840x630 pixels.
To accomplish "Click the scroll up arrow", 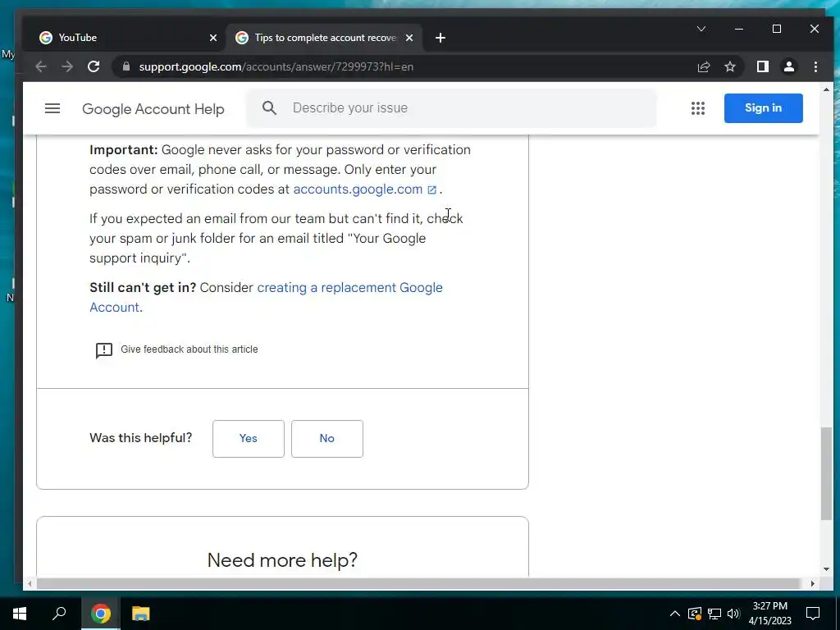I will tap(826, 89).
